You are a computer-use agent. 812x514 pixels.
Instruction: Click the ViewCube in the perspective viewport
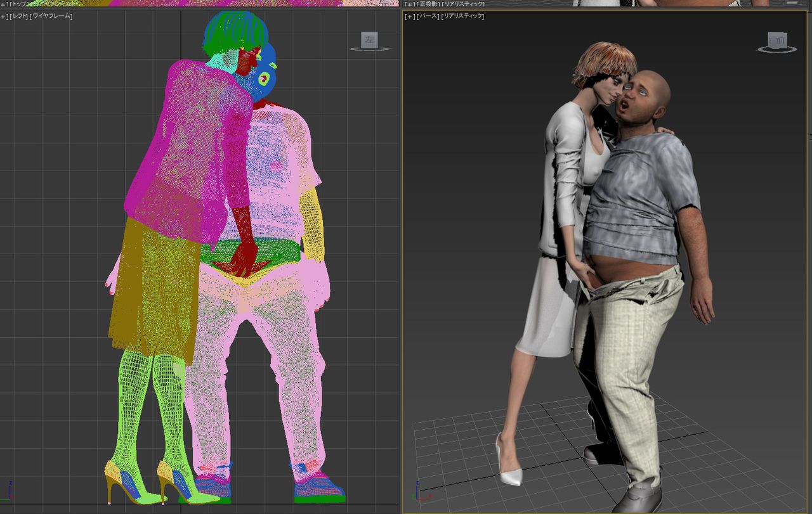point(777,41)
